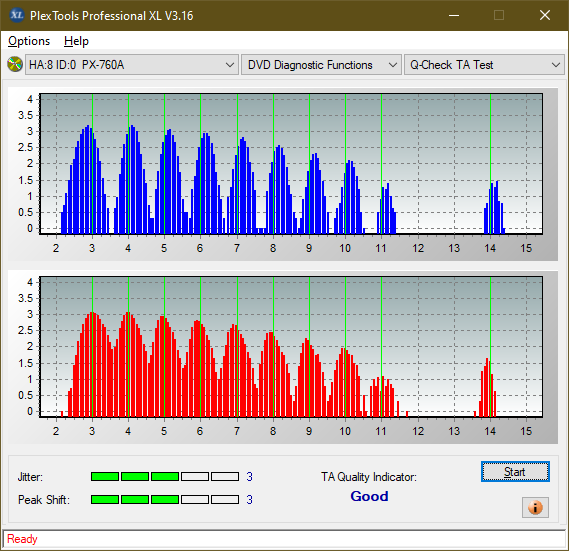This screenshot has width=569, height=551.
Task: Click the blue peak at mark 14 in upper chart
Action: [494, 207]
